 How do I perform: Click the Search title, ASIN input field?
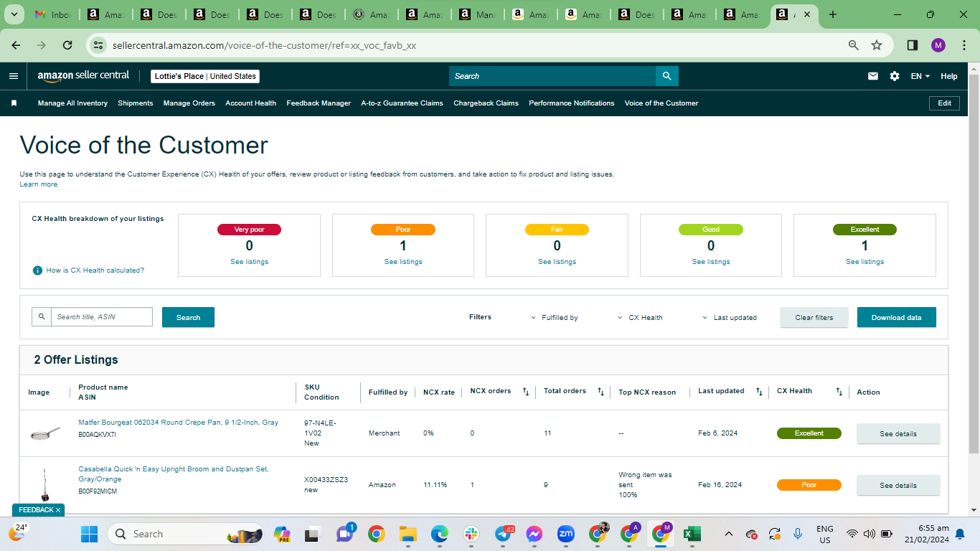[102, 317]
